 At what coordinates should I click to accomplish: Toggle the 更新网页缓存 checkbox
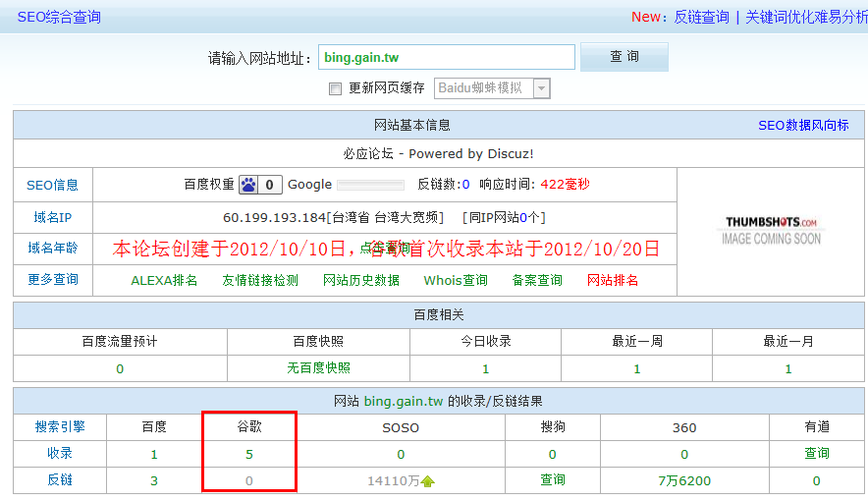pos(335,88)
